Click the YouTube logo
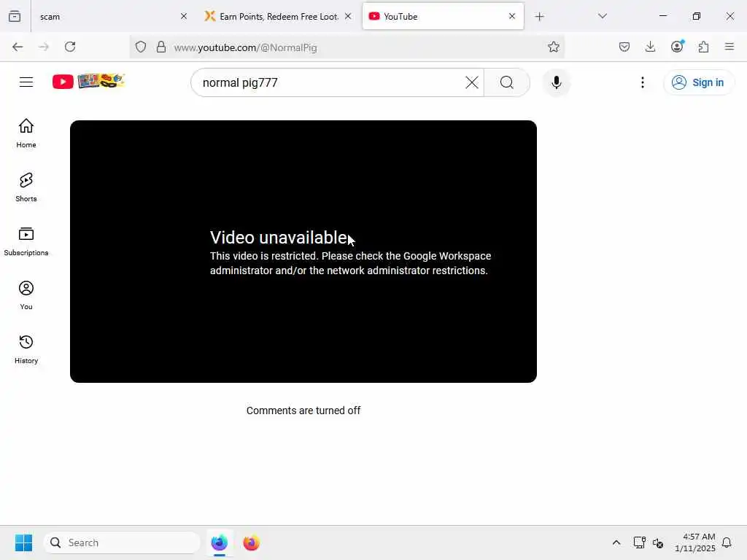The width and height of the screenshot is (747, 560). click(88, 82)
